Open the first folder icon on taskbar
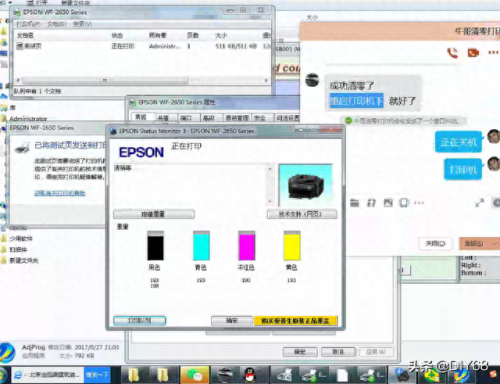Screen dimensions: 500x384 [x=134, y=375]
